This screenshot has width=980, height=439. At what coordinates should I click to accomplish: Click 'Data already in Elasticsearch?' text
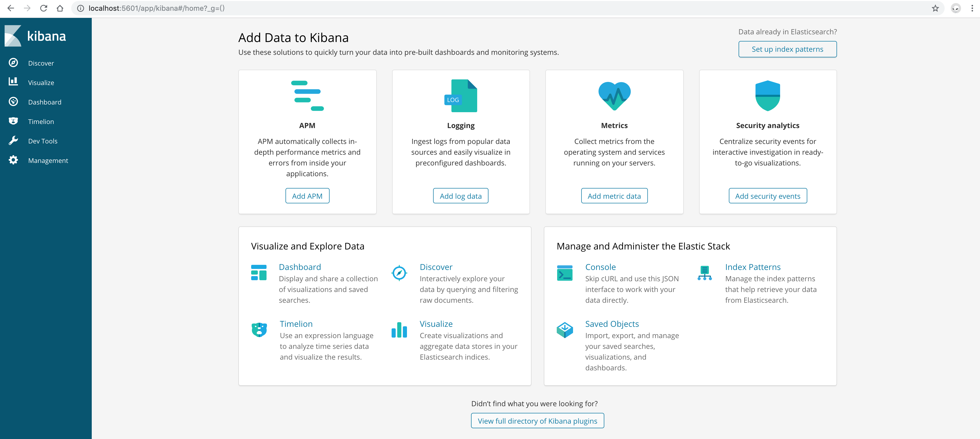(x=787, y=32)
